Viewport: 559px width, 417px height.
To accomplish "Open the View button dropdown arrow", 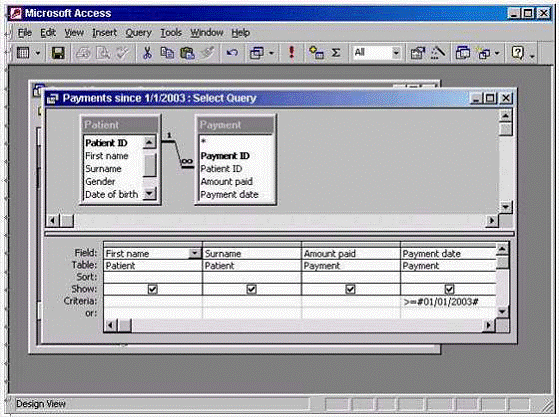I will click(x=38, y=53).
